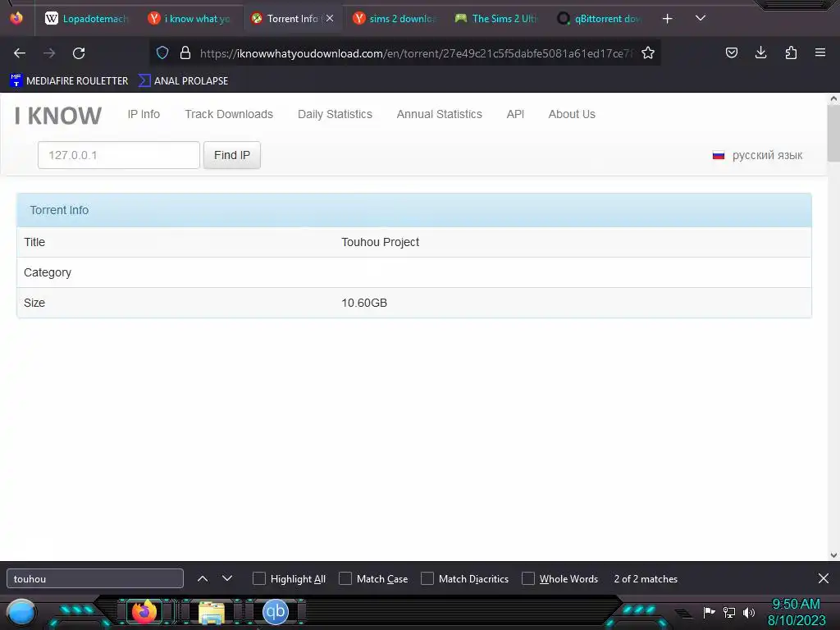840x630 pixels.
Task: Close the Torrent Info tab
Action: 330,18
